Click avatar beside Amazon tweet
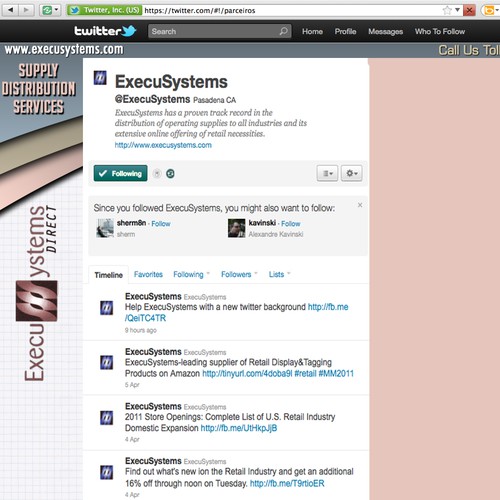Viewport: 500px width, 500px height. (x=106, y=362)
